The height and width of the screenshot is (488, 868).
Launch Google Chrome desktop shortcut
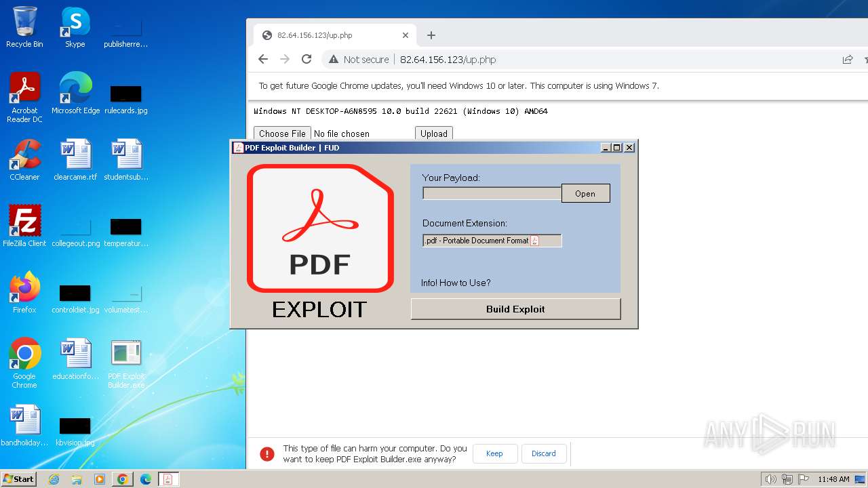[x=24, y=363]
